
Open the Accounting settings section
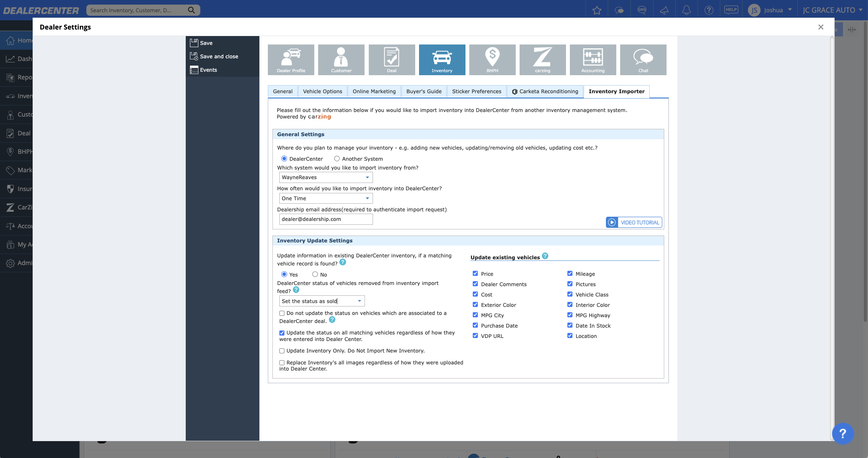[593, 60]
